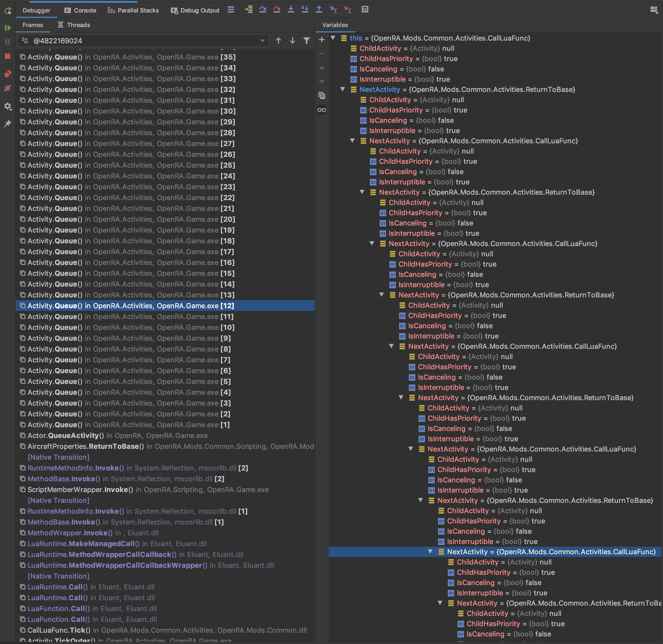Open the Evaluate Expression calculator
The height and width of the screenshot is (644, 663).
(x=365, y=9)
